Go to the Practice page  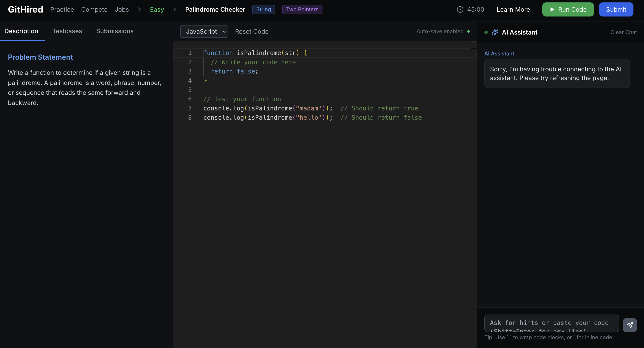(x=62, y=9)
